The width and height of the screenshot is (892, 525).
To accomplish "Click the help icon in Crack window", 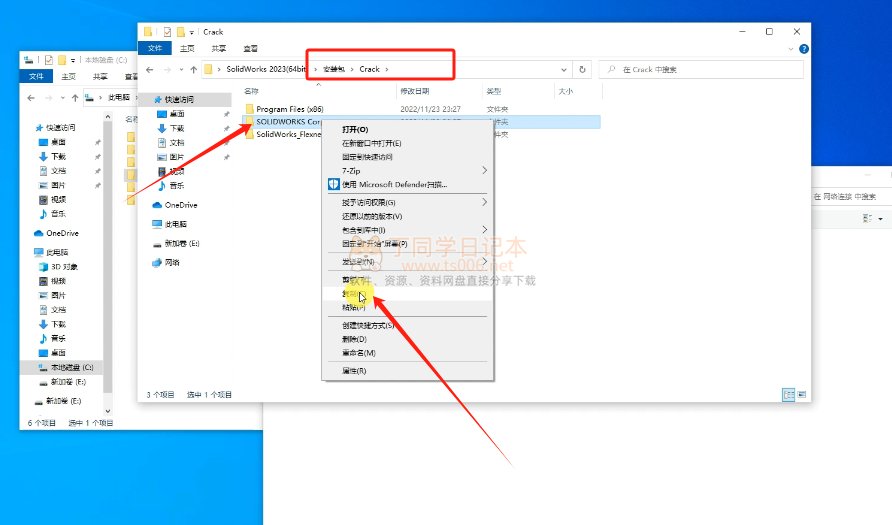I will (x=804, y=49).
